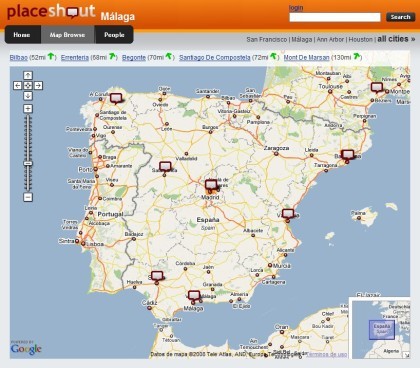The width and height of the screenshot is (420, 368).
Task: Open the Home tab
Action: click(x=22, y=35)
